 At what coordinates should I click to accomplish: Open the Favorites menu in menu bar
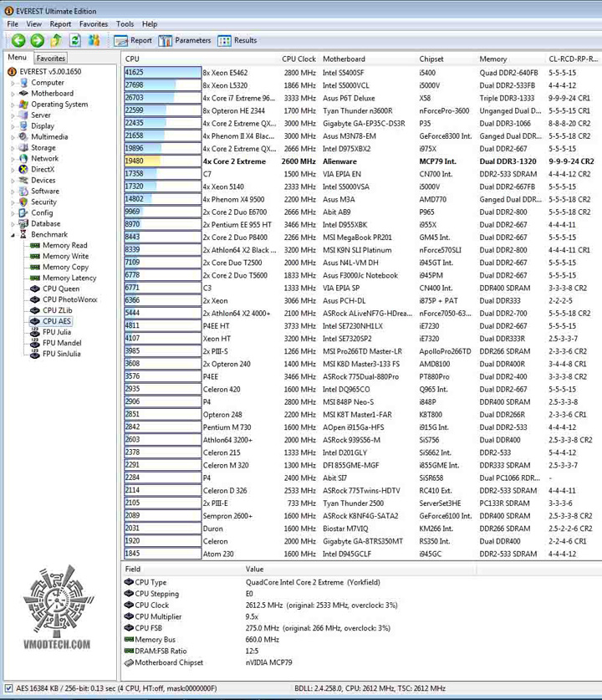[94, 24]
